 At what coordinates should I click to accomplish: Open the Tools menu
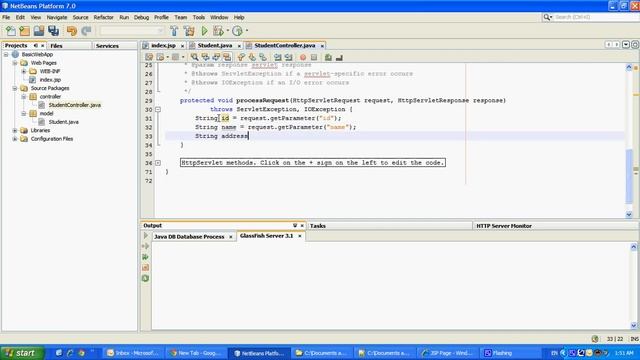tap(198, 18)
